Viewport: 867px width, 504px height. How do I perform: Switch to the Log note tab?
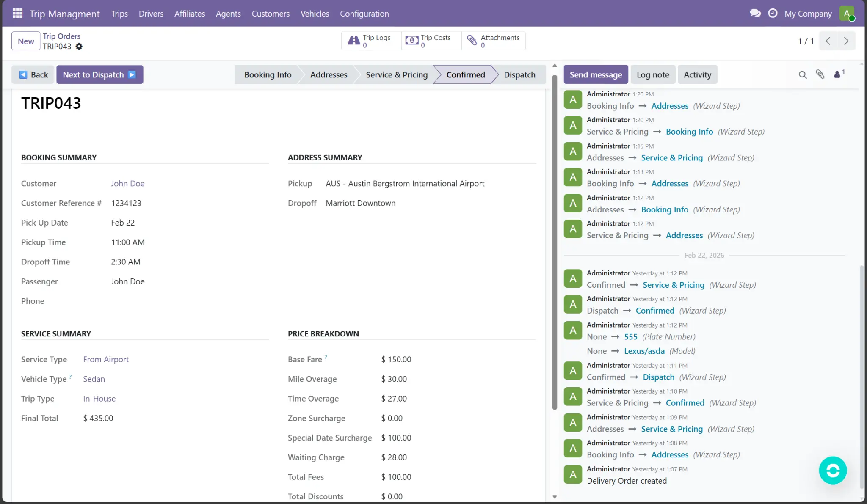[x=653, y=75]
